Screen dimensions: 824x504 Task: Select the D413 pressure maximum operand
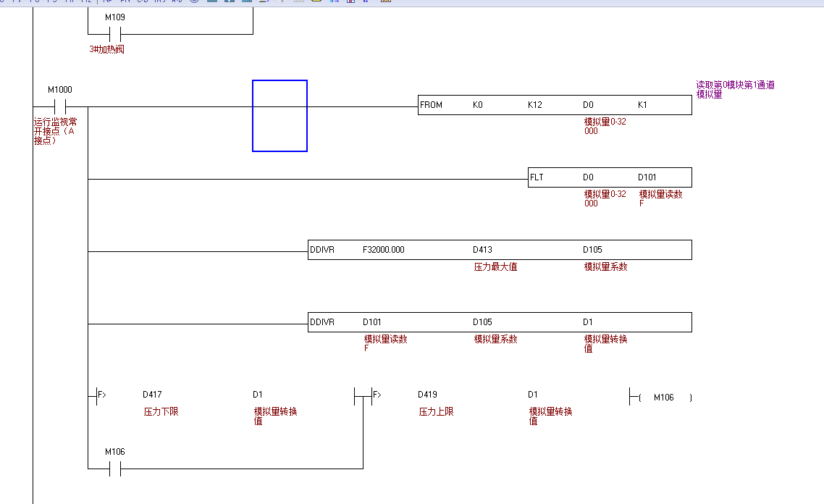(482, 250)
